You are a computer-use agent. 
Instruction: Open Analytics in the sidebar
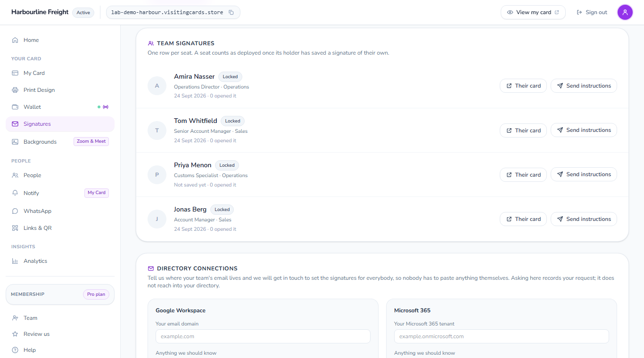pos(60,261)
